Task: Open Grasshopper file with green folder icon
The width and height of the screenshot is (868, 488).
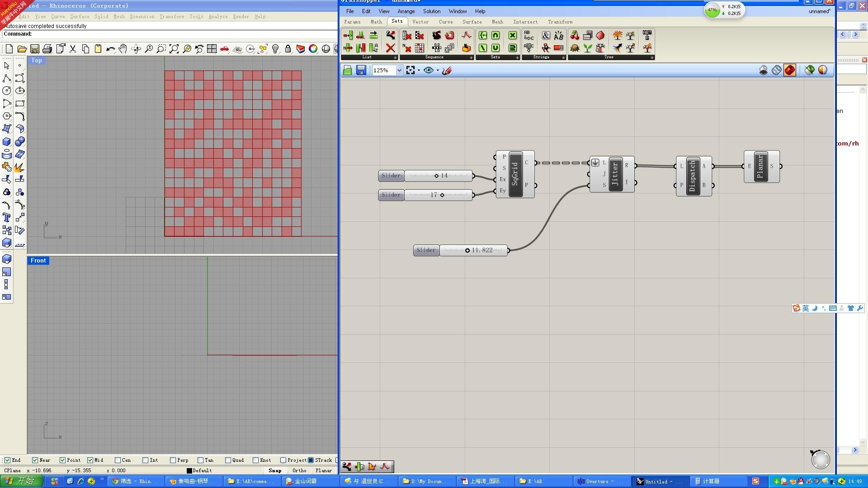Action: pyautogui.click(x=347, y=70)
